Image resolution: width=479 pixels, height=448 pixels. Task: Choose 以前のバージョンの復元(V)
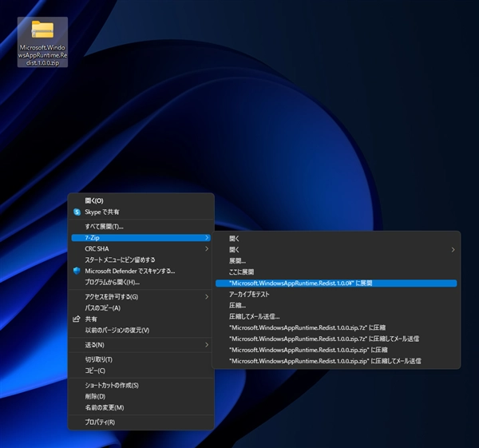click(x=141, y=331)
